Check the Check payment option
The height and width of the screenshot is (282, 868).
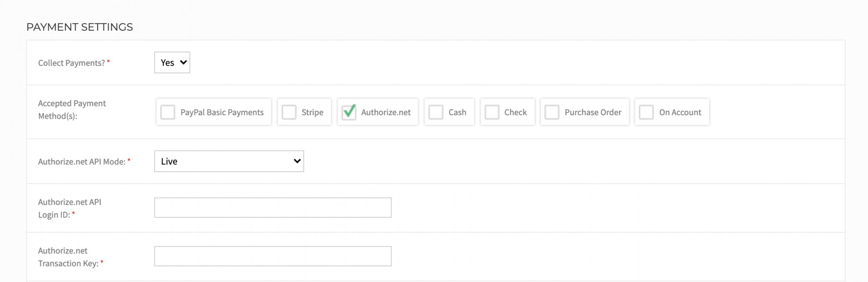pos(492,112)
